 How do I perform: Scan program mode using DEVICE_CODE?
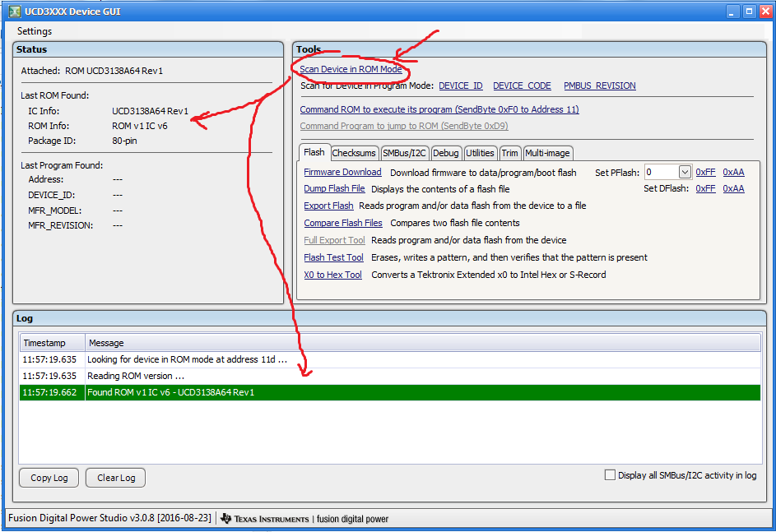(x=522, y=86)
